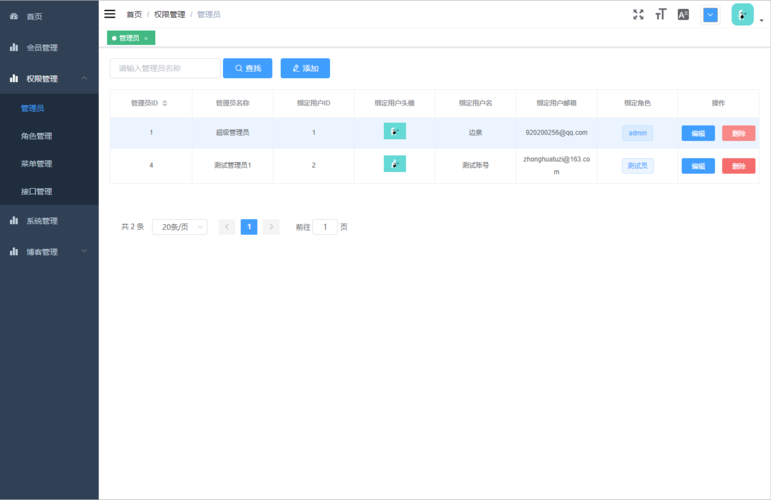Close the 管理员 tab with x
771x500 pixels.
[146, 38]
